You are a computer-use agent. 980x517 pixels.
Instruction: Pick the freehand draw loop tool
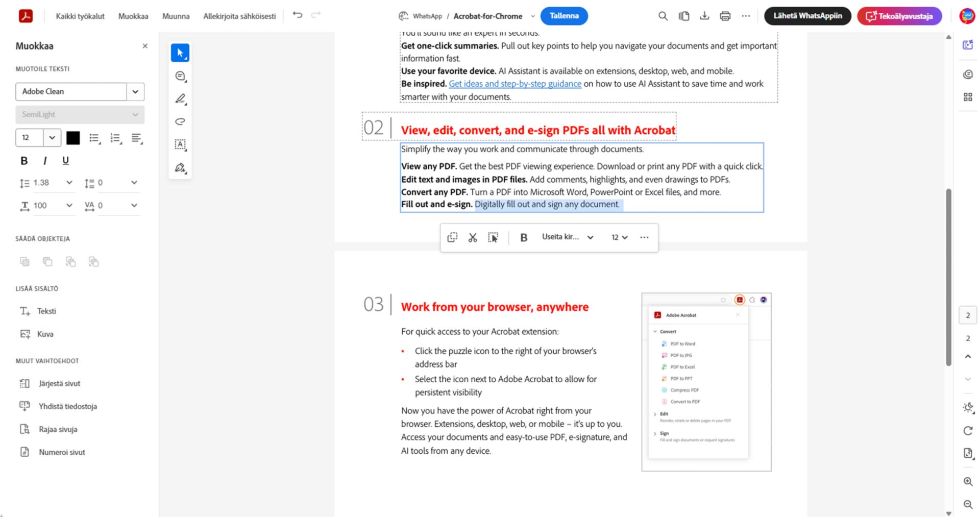pyautogui.click(x=180, y=121)
